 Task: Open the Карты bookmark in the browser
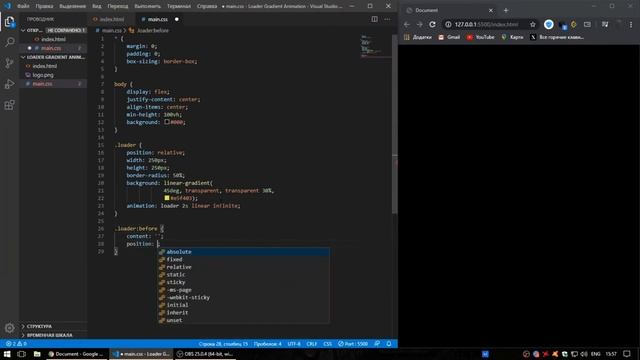(x=512, y=37)
